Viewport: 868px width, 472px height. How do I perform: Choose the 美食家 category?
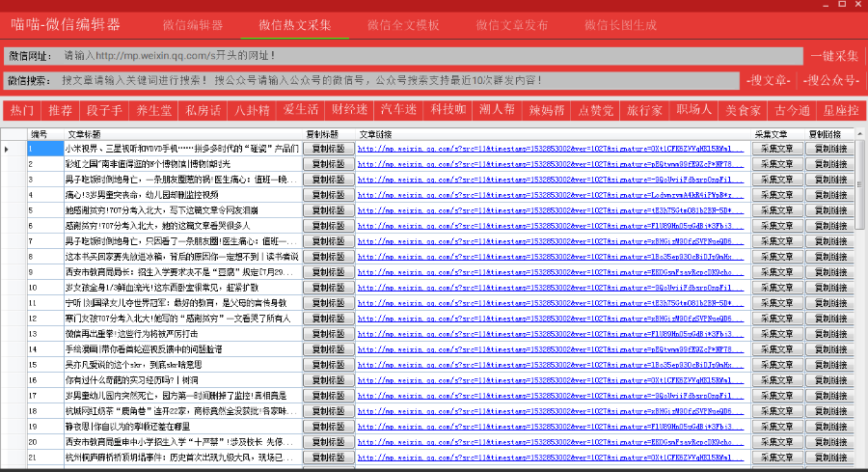point(743,110)
